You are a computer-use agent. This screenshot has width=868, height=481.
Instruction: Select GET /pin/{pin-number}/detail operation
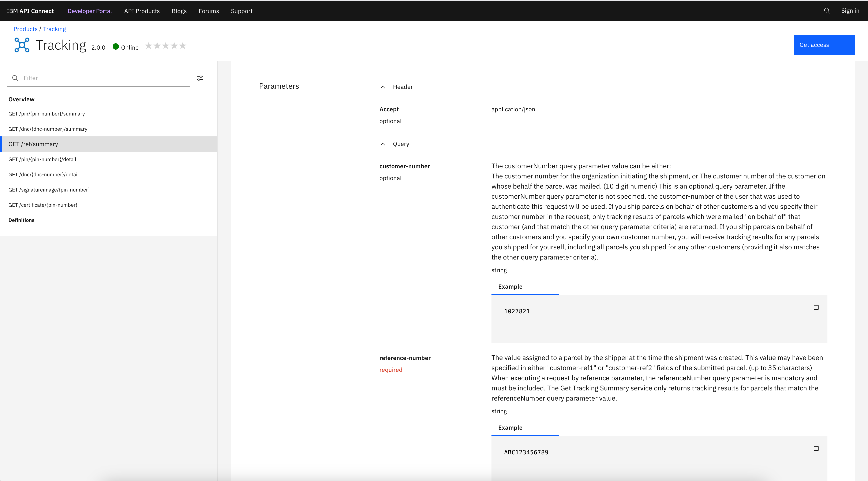(42, 159)
